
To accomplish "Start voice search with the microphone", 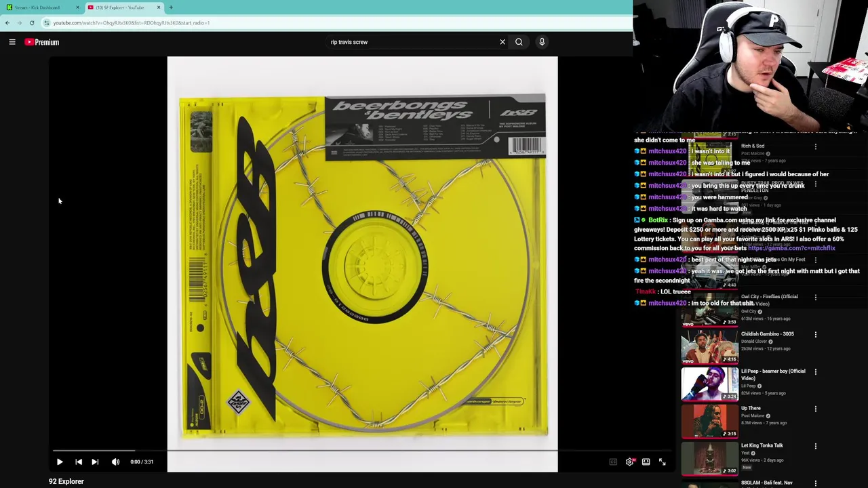I will 542,42.
